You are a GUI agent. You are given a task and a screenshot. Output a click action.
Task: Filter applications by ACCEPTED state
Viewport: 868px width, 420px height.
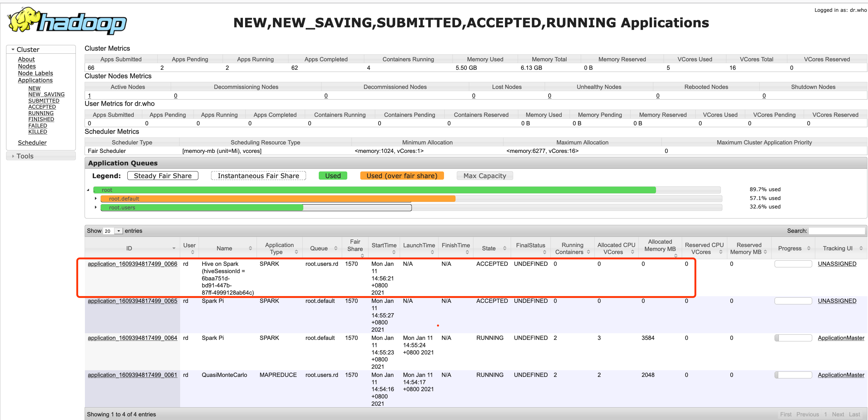pos(42,107)
